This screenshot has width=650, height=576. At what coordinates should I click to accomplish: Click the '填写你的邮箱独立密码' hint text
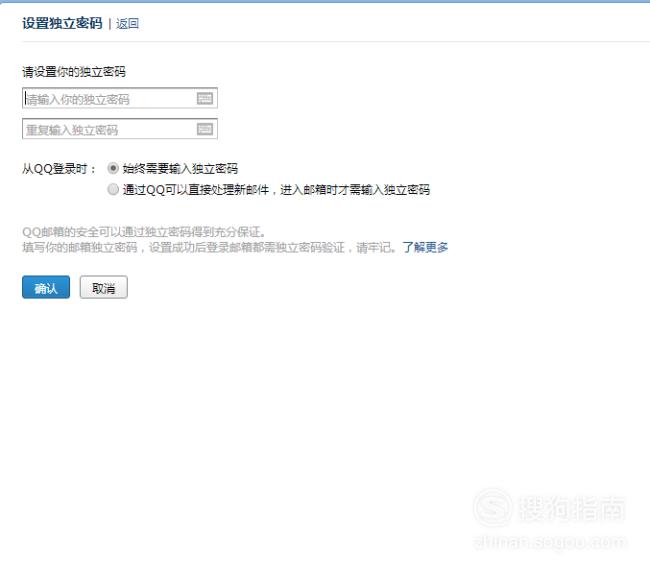coord(80,248)
